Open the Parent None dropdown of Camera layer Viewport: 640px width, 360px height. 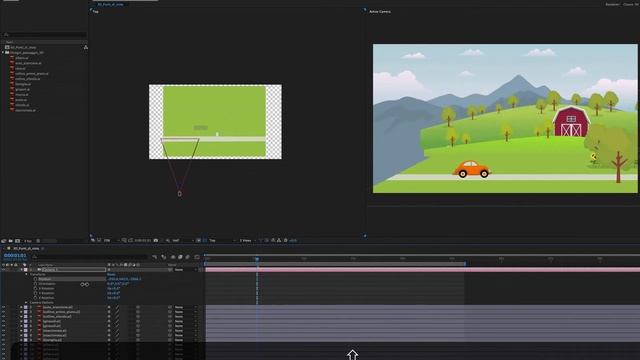point(186,270)
